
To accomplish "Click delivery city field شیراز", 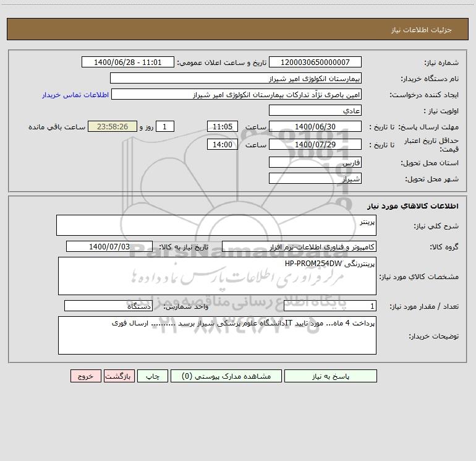I will (315, 178).
